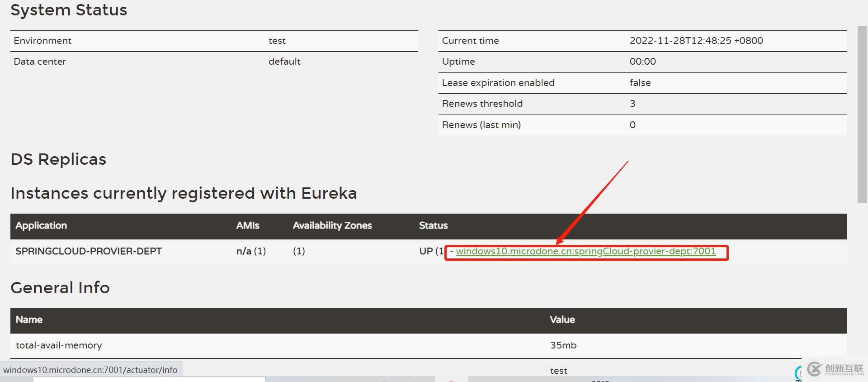This screenshot has height=382, width=868.
Task: Click the 'false' lease expiration value
Action: 640,83
